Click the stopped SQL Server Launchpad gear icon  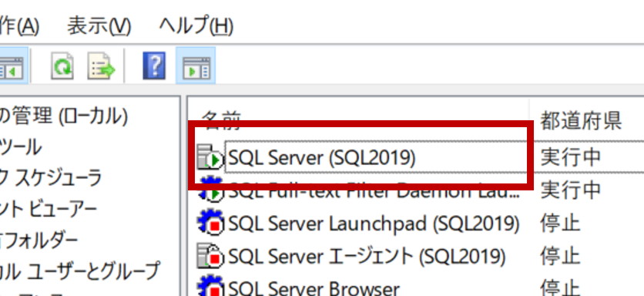point(211,223)
